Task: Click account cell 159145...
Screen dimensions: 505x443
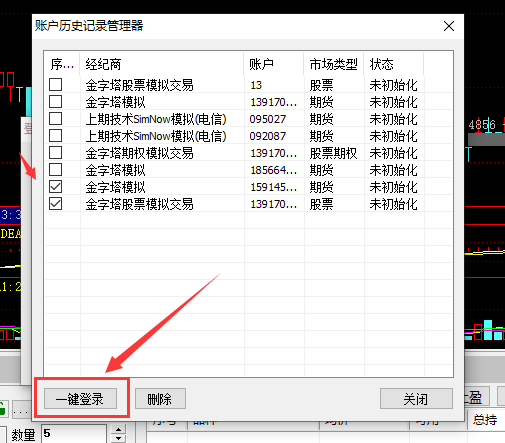Action: pyautogui.click(x=274, y=187)
